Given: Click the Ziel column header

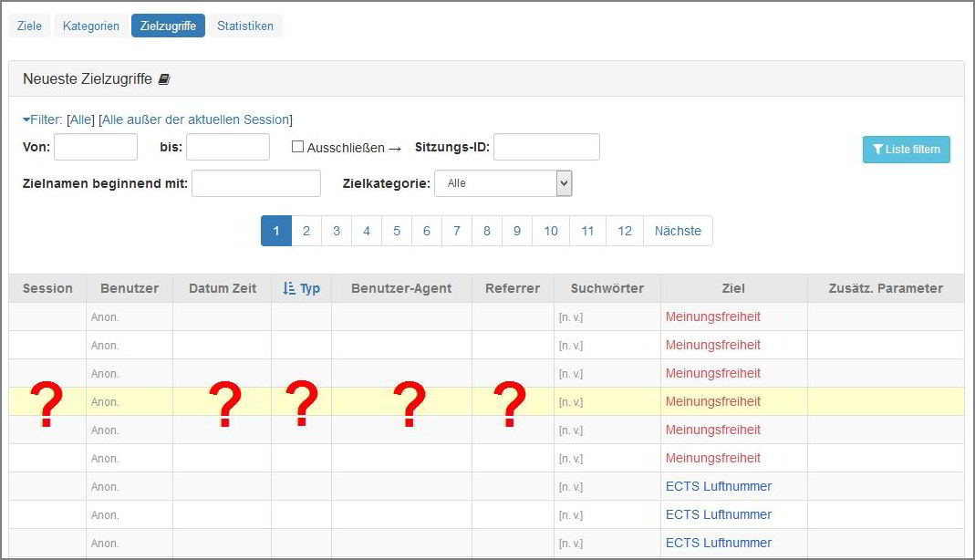Looking at the screenshot, I should click(733, 288).
